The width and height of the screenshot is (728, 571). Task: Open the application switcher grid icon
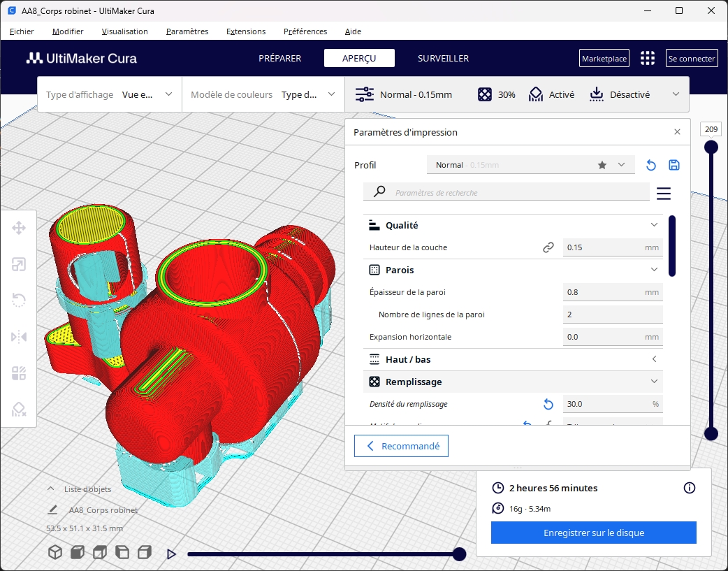(648, 58)
